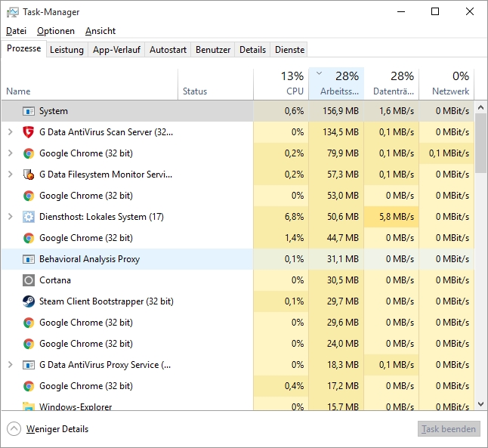Select the Cortana process name
Viewport: 488px width, 448px height.
click(x=55, y=280)
